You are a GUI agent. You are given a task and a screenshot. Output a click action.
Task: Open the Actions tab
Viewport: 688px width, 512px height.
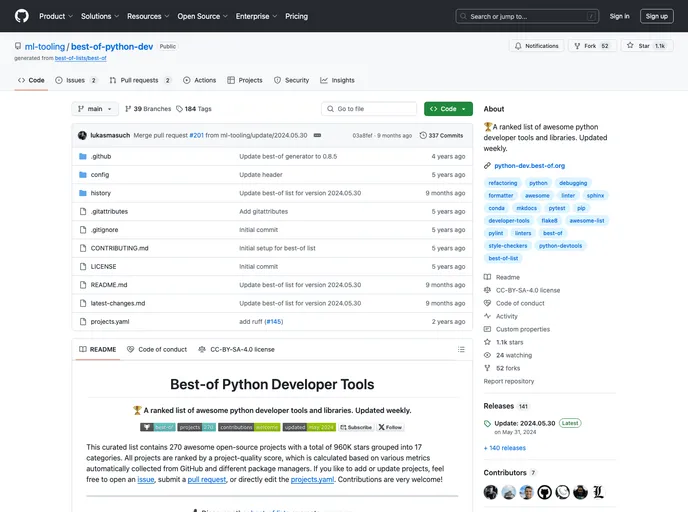coord(200,80)
